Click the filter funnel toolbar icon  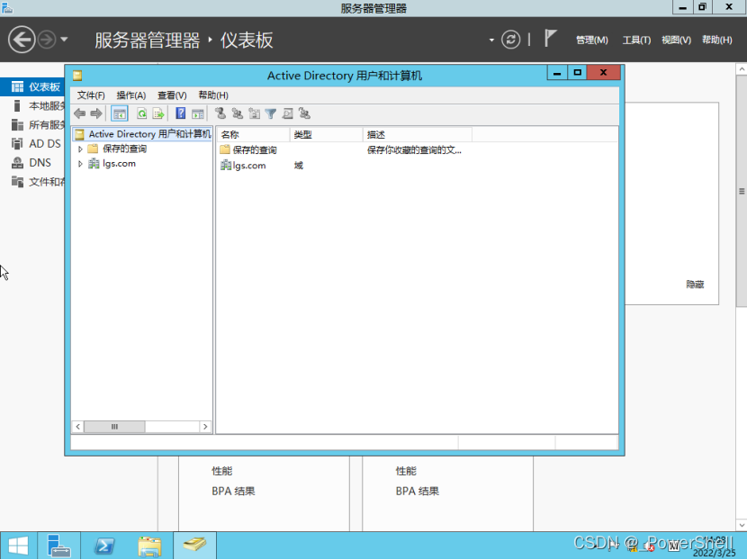coord(271,113)
